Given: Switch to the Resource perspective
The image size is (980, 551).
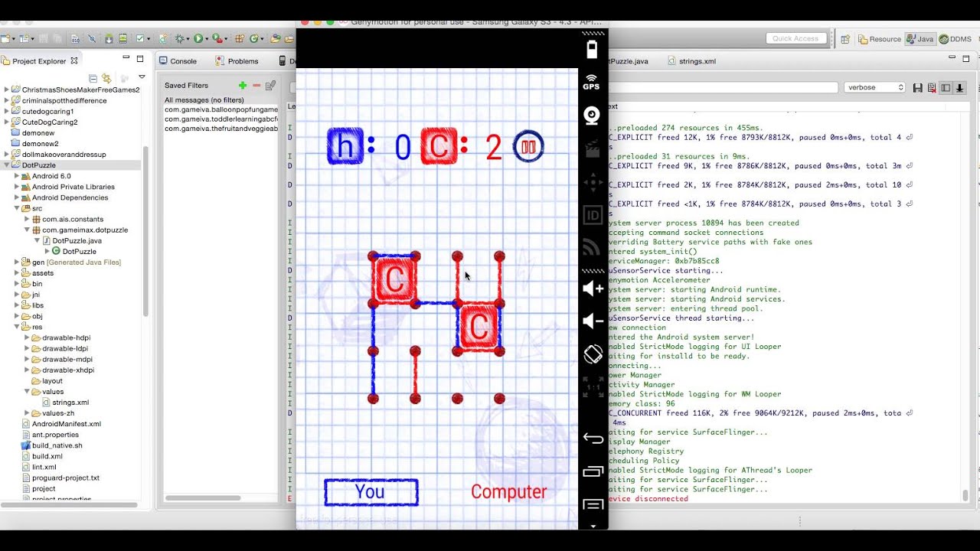Looking at the screenshot, I should [x=880, y=39].
